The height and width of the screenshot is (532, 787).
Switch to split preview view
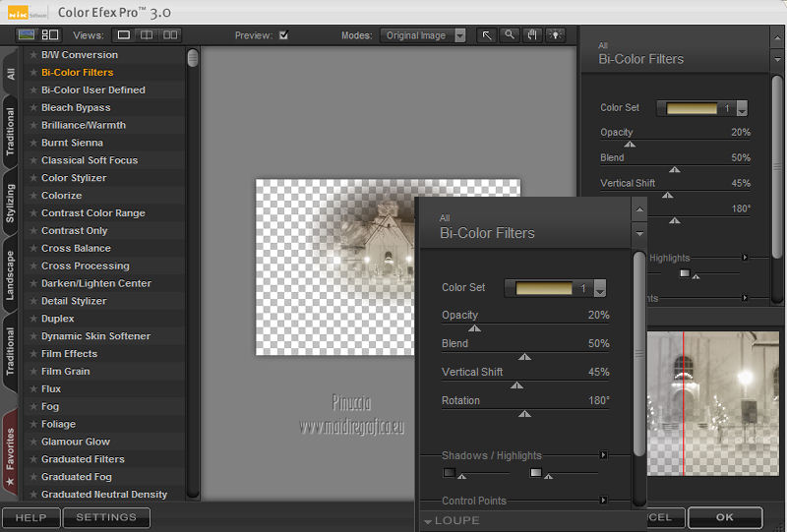click(x=148, y=35)
